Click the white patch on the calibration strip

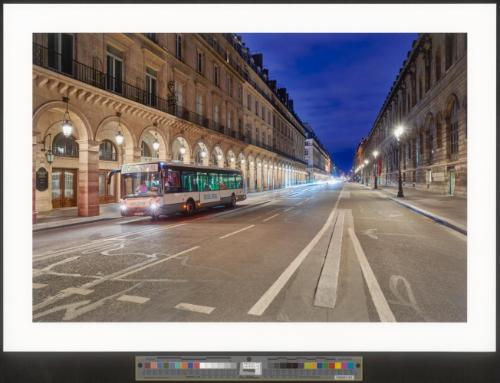coord(203,365)
